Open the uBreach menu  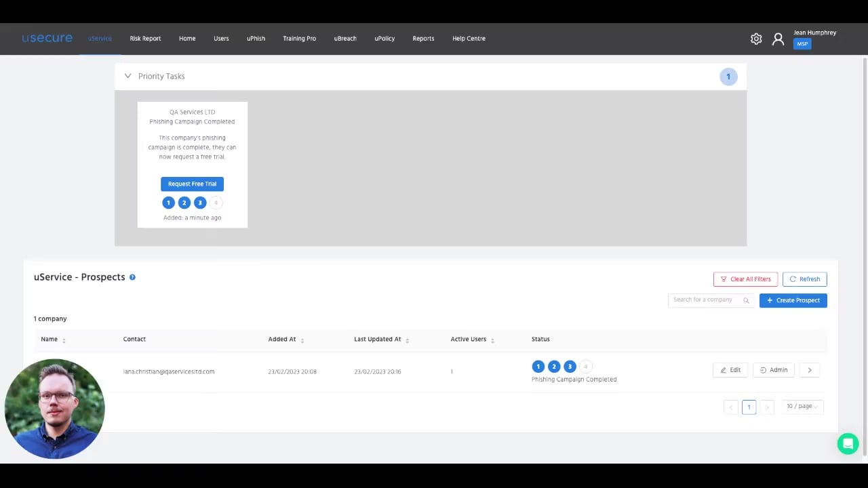point(345,39)
